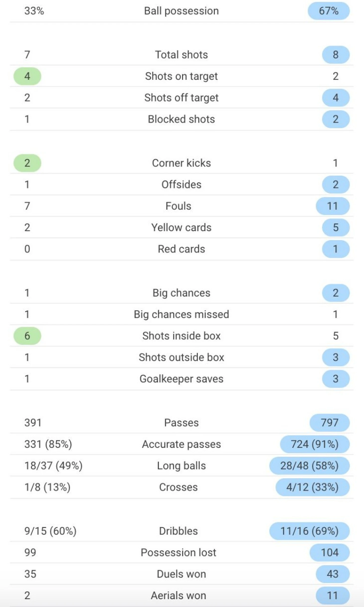Select the Yellow cards blue 5 badge
This screenshot has width=364, height=607.
tap(336, 228)
